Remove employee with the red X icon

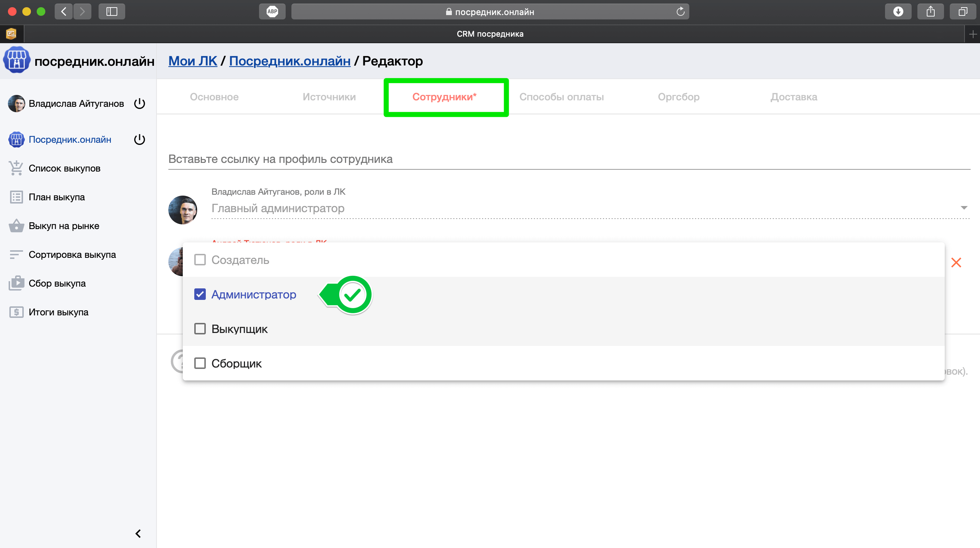[956, 262]
